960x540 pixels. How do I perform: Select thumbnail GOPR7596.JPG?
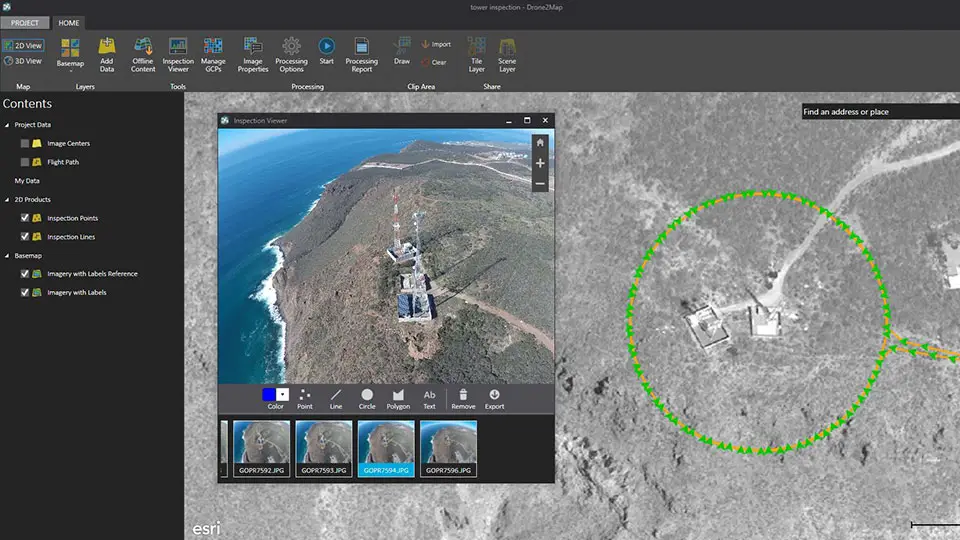(x=449, y=448)
